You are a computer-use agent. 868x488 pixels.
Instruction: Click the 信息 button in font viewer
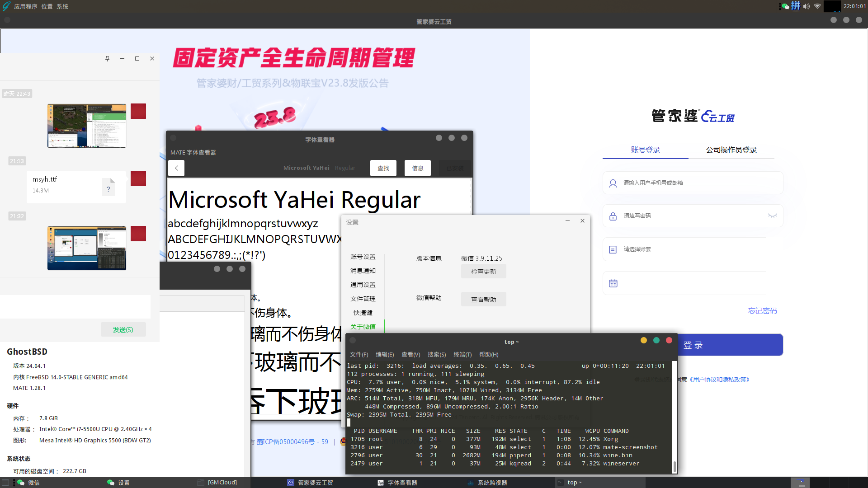418,168
